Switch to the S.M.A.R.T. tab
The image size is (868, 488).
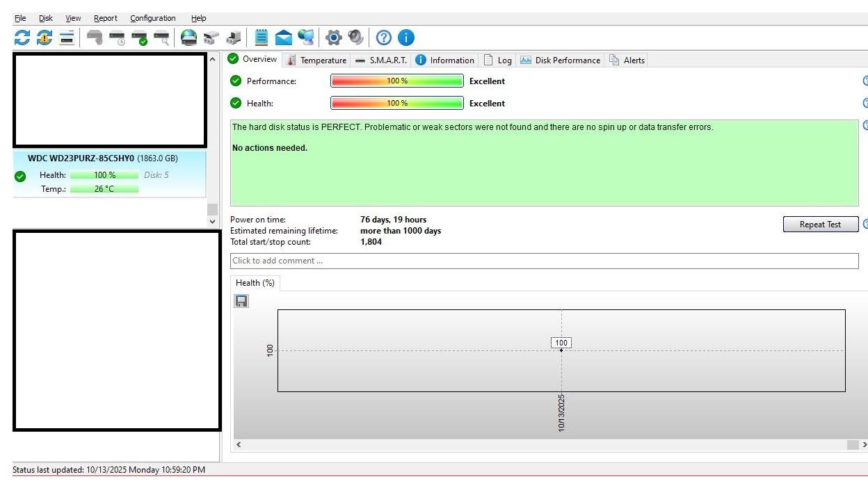pyautogui.click(x=381, y=60)
